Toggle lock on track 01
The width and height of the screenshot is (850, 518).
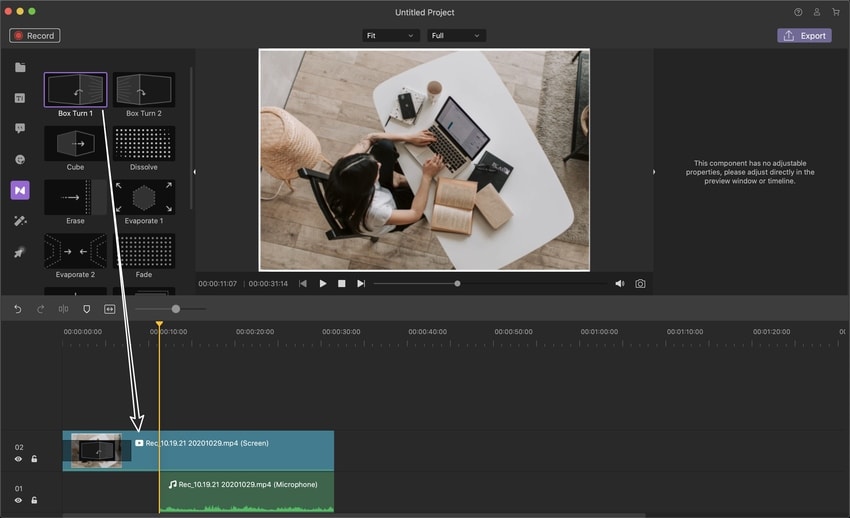pos(34,500)
